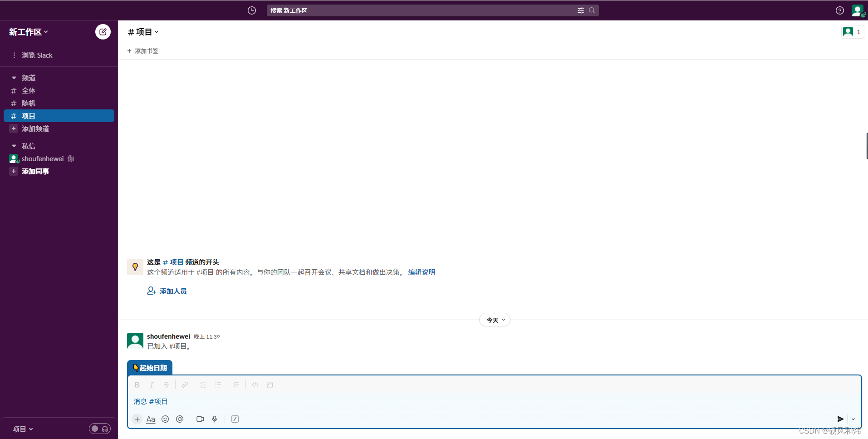Image resolution: width=868 pixels, height=439 pixels.
Task: Collapse the 频道 section
Action: click(14, 78)
